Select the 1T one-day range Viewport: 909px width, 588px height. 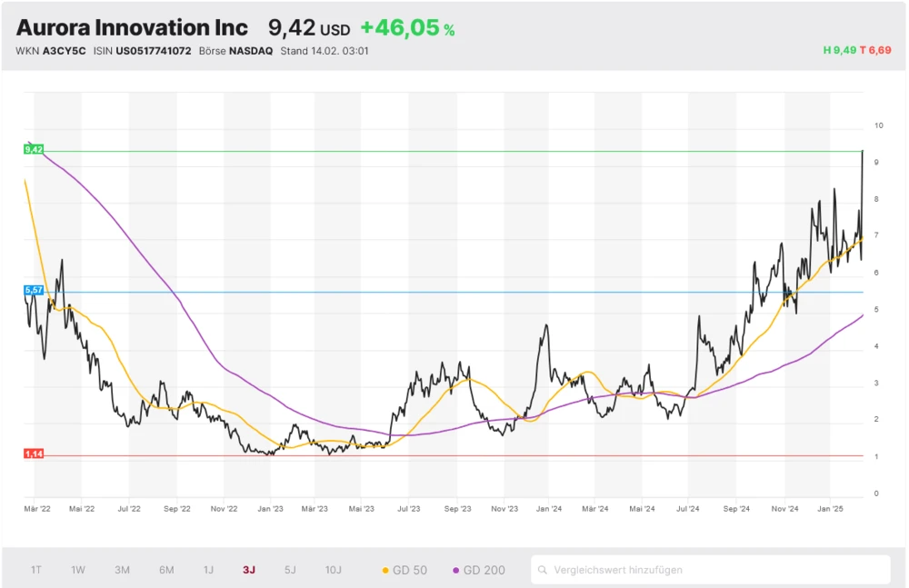point(36,570)
